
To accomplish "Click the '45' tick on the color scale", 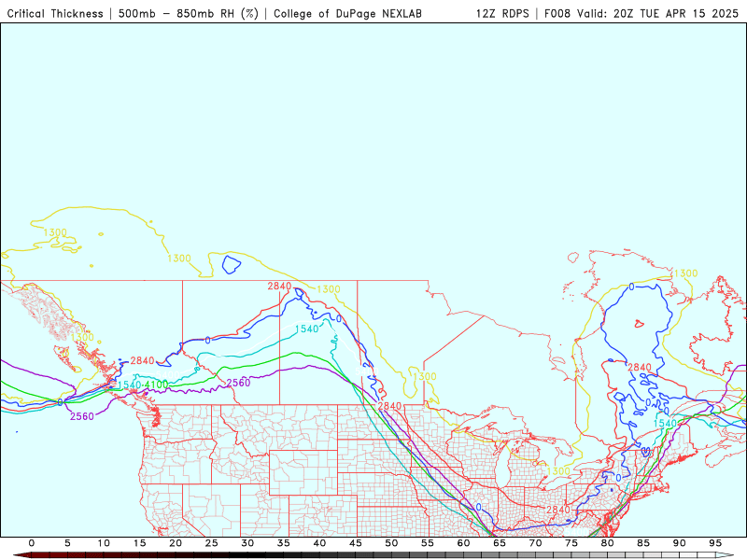I will [x=356, y=543].
